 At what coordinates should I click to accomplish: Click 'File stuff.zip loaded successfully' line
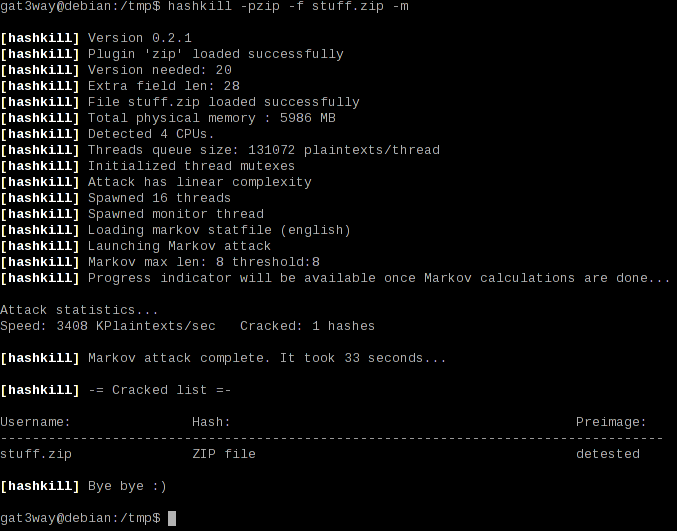click(224, 102)
